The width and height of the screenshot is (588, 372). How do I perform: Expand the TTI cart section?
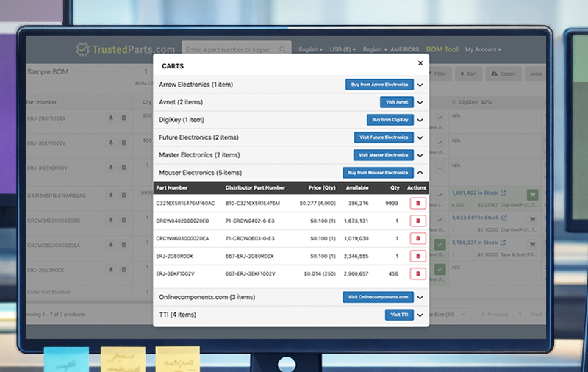click(x=420, y=315)
